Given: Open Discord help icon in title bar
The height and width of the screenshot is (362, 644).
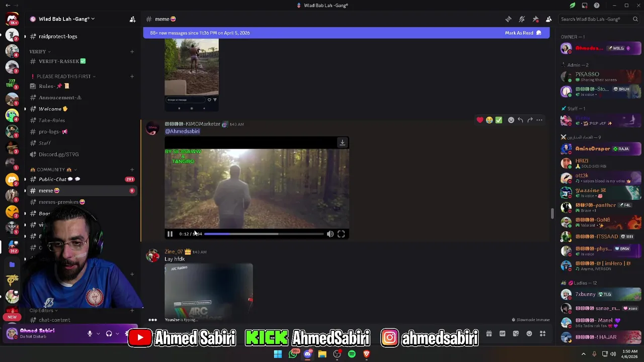Looking at the screenshot, I should [x=597, y=6].
